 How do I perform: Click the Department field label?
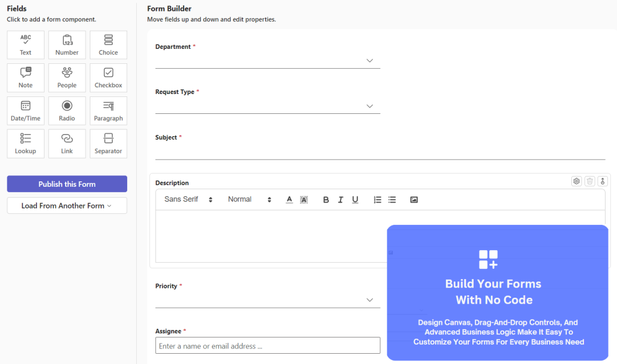173,46
